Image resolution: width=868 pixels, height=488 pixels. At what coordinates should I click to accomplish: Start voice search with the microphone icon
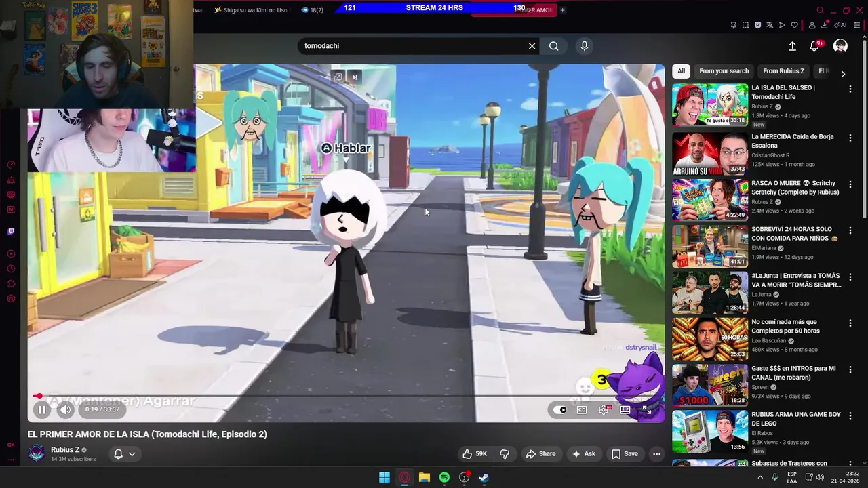point(585,46)
